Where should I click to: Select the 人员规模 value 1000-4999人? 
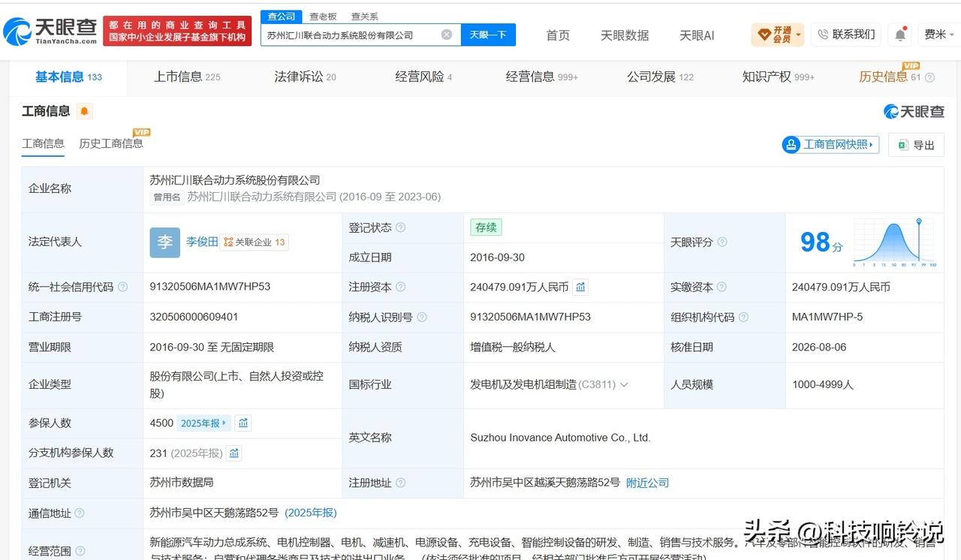click(x=823, y=384)
